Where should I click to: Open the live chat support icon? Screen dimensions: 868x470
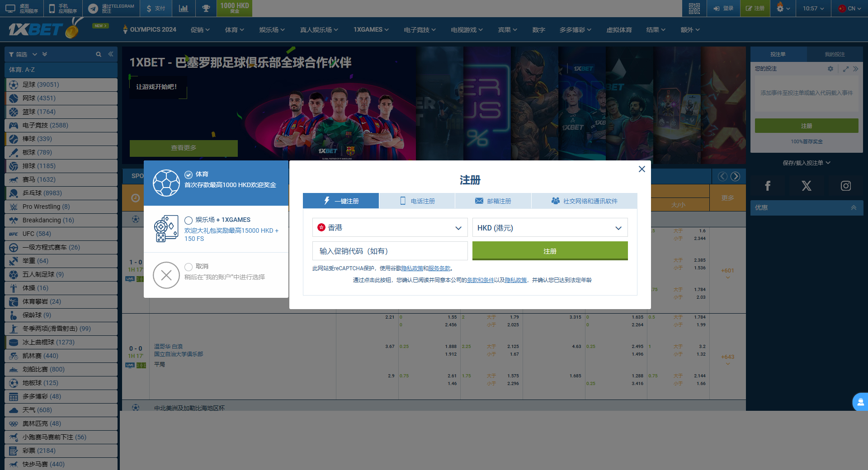tap(860, 402)
